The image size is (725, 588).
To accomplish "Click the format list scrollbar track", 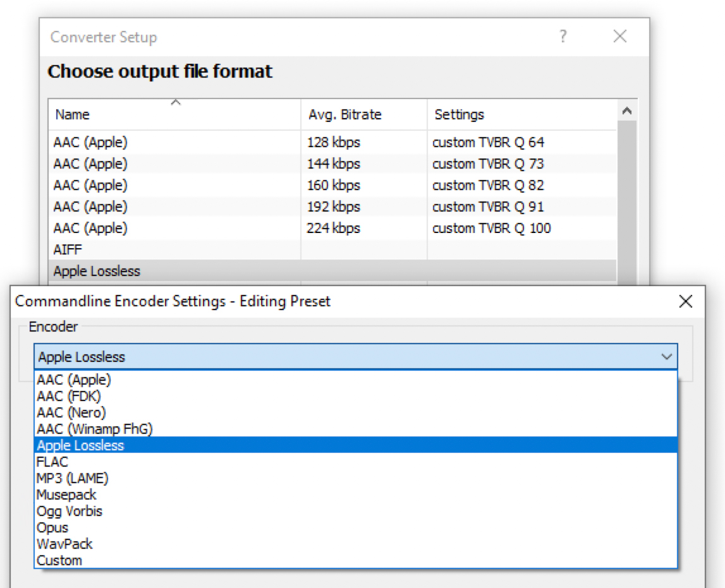I will 627,203.
